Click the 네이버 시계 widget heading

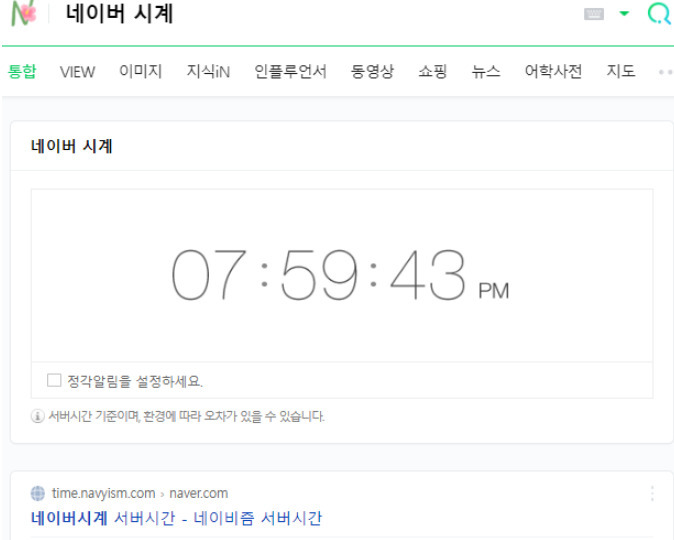point(72,146)
